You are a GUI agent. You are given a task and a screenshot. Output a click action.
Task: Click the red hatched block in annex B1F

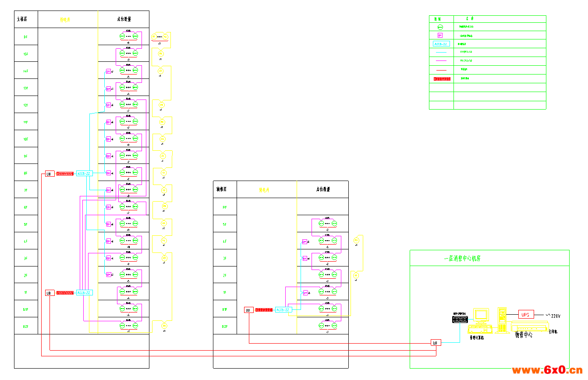point(264,310)
